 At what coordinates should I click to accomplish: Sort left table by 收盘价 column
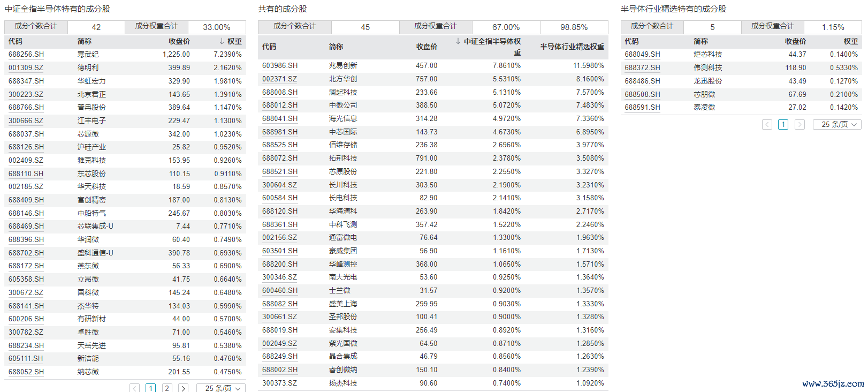(179, 41)
